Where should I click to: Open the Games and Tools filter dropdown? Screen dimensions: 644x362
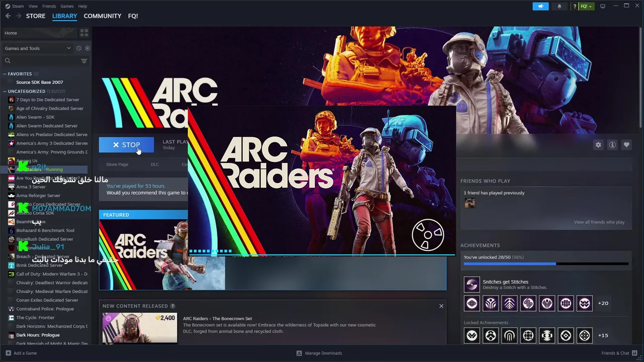38,48
